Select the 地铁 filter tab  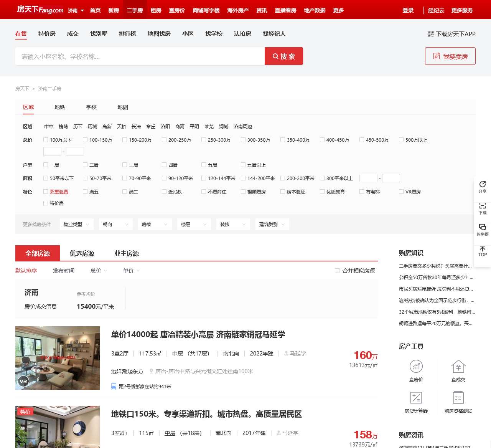[59, 107]
